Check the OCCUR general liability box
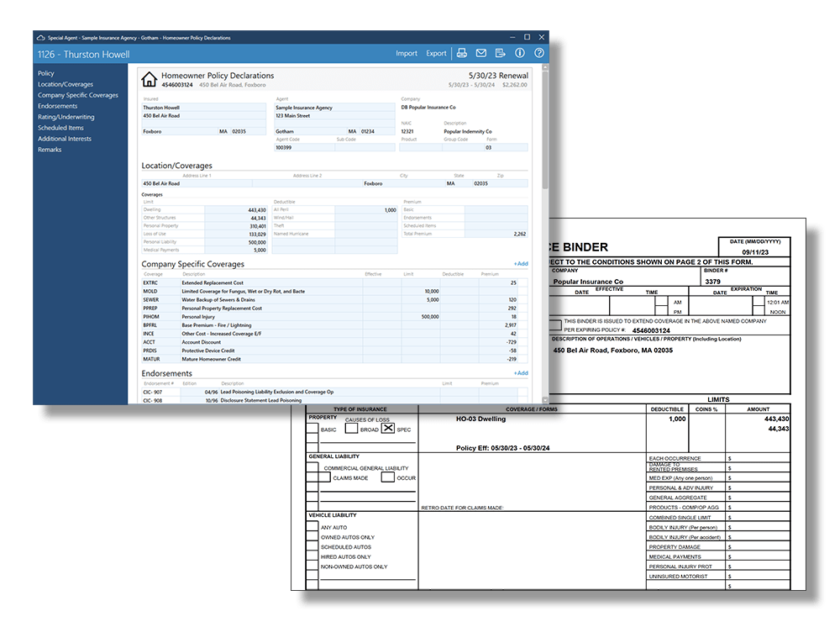 click(x=387, y=477)
